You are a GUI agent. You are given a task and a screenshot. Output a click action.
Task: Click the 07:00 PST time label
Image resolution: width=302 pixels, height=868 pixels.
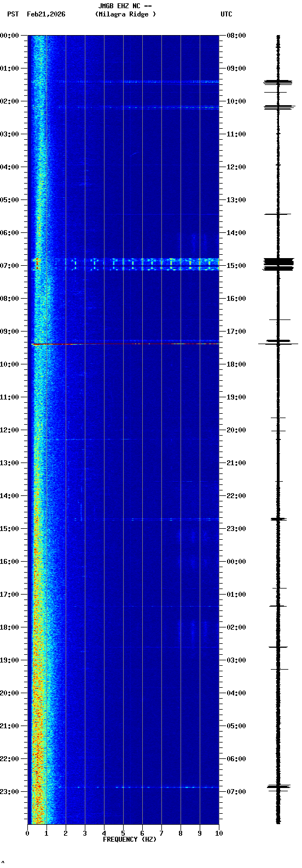click(x=10, y=266)
